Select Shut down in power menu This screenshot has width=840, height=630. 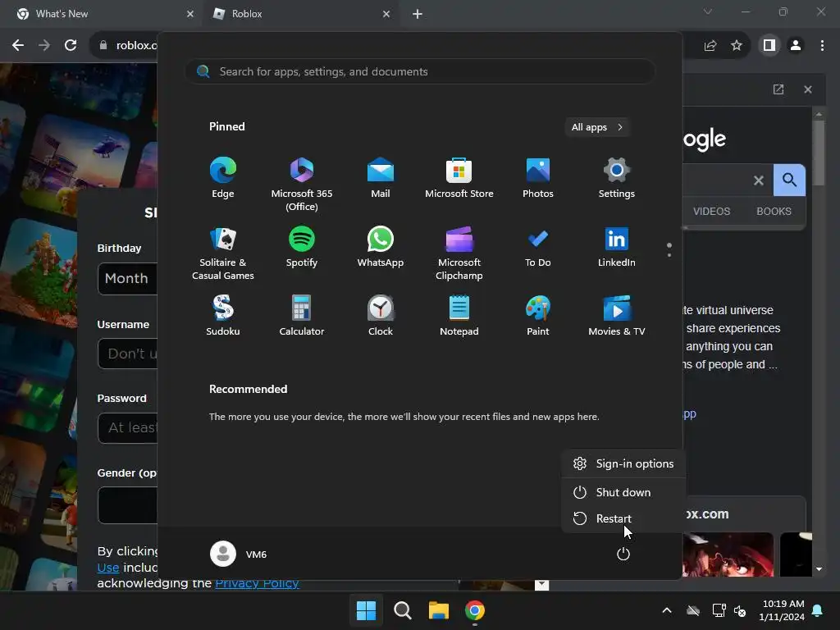[x=623, y=492]
